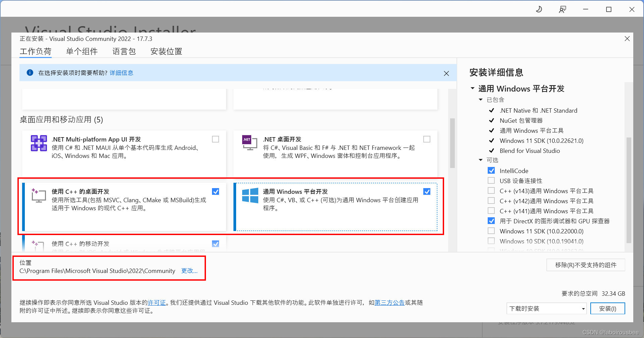644x338 pixels.
Task: Collapse the 可选 section
Action: point(481,160)
